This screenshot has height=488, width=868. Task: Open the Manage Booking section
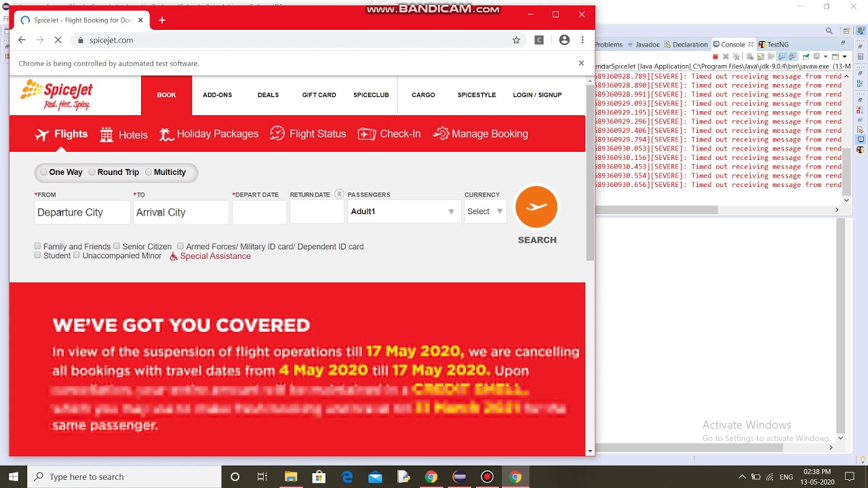tap(480, 134)
